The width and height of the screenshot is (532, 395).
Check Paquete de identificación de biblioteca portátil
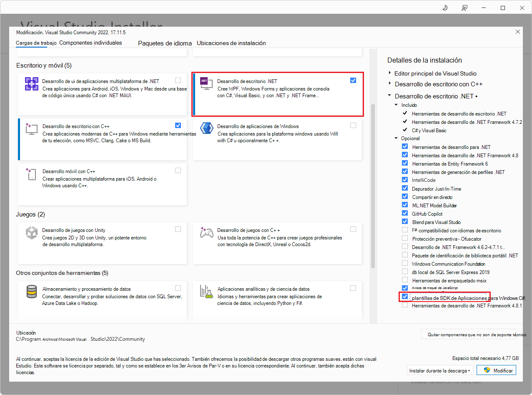click(405, 255)
